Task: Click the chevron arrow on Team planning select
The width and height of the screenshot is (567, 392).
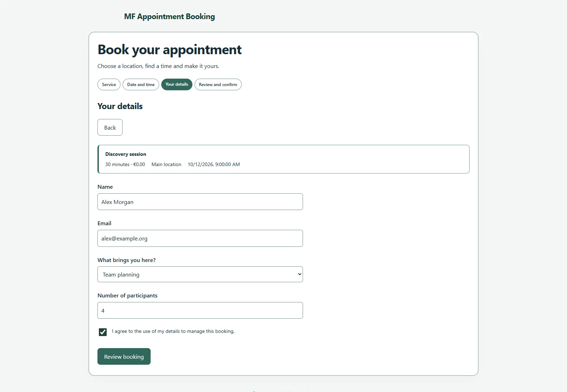Action: click(299, 274)
